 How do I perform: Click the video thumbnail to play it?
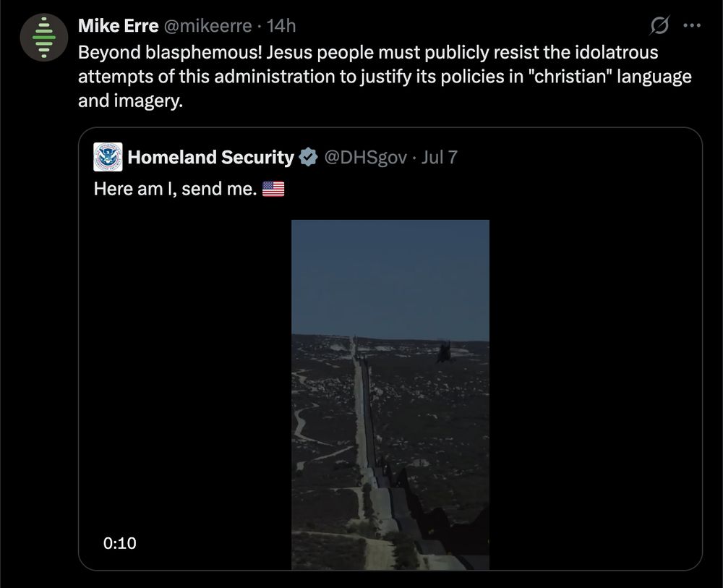390,394
